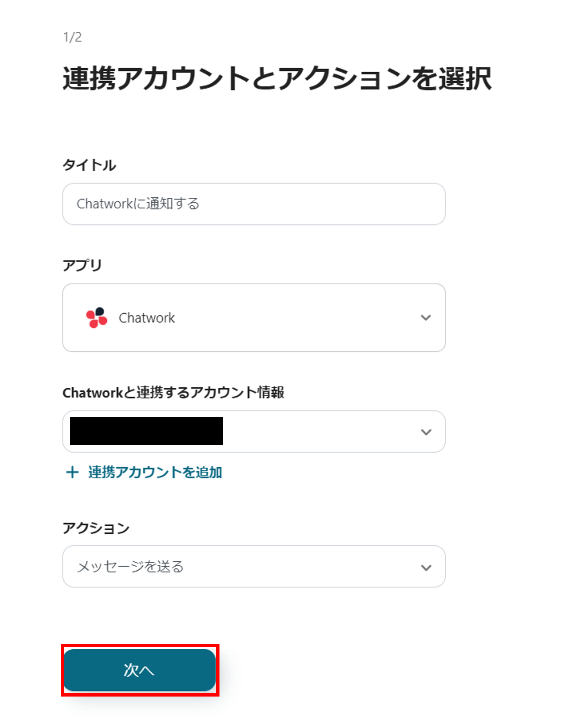Screen dimensions: 562x728
Task: Click the Chatwork logo icon
Action: (x=96, y=317)
